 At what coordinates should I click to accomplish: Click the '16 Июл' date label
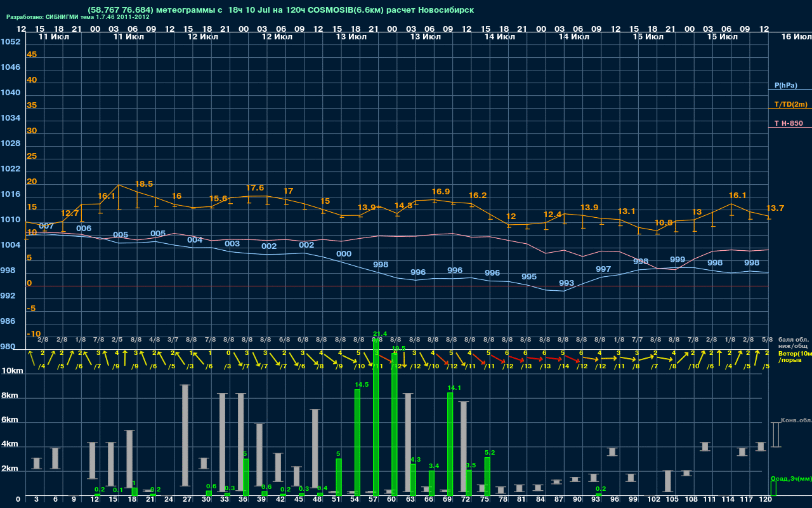tap(796, 37)
